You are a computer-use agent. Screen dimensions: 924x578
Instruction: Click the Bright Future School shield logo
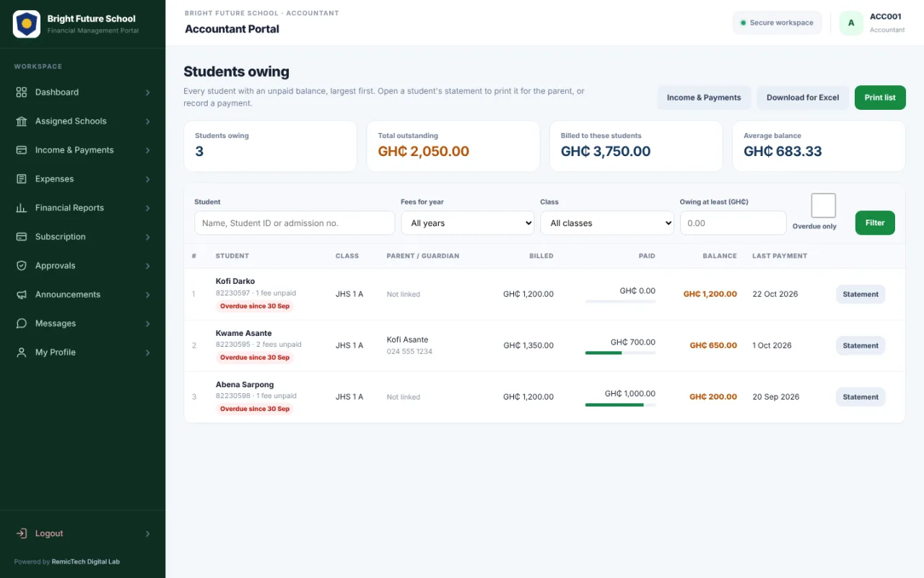click(x=27, y=24)
